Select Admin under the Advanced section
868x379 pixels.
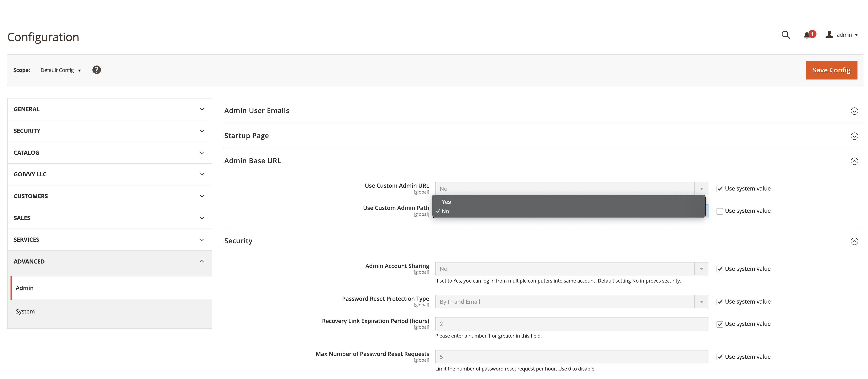[24, 288]
